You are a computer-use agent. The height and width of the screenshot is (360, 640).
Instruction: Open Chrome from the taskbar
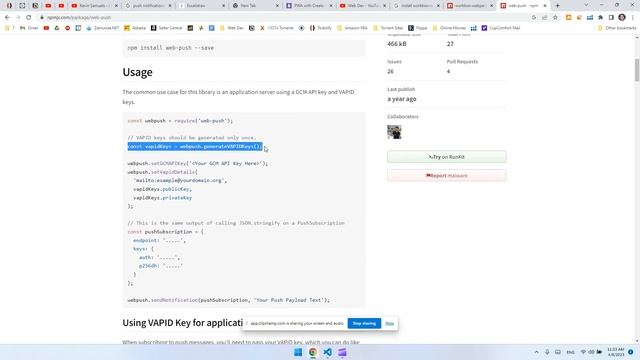313,352
